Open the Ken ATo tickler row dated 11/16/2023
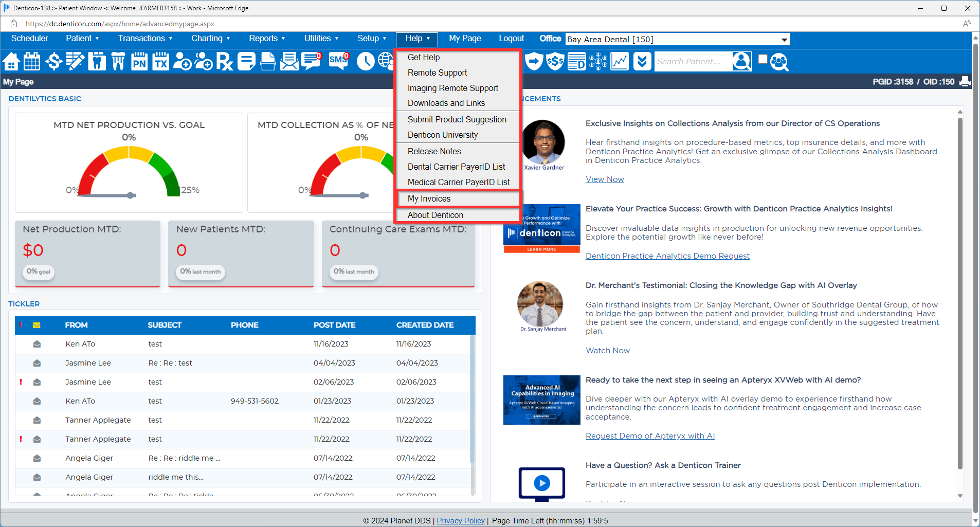 click(x=242, y=344)
